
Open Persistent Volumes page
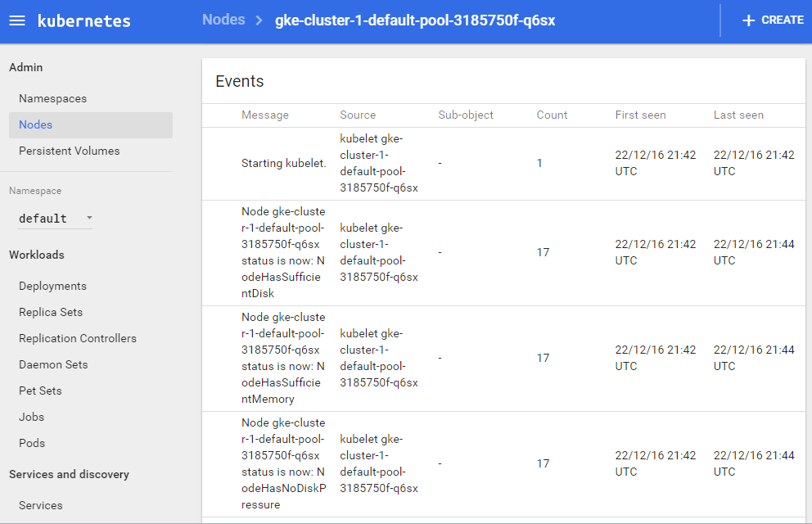pyautogui.click(x=70, y=151)
